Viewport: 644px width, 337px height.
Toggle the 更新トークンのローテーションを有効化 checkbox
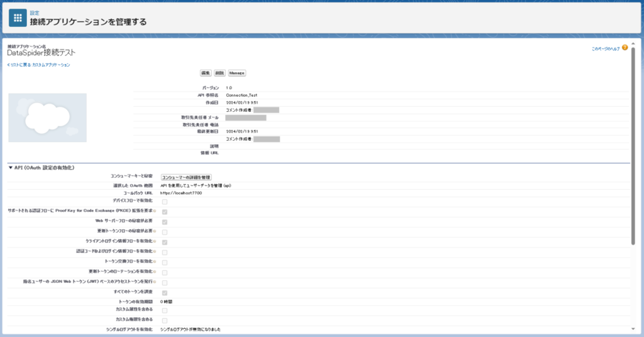tap(165, 273)
